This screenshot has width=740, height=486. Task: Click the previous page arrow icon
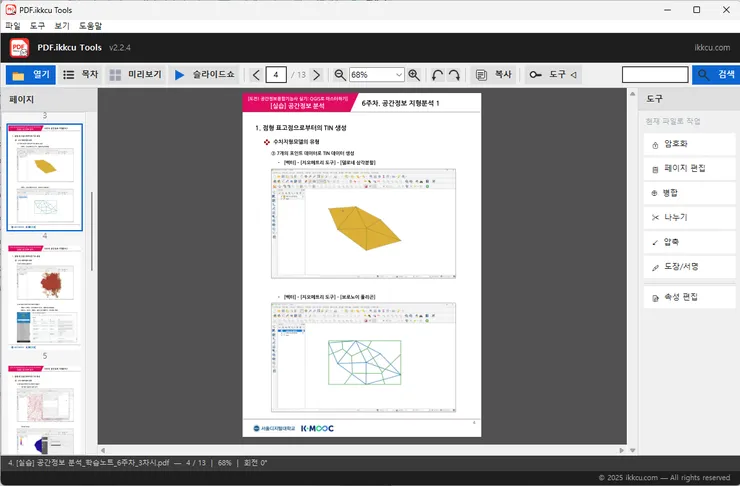tap(256, 75)
